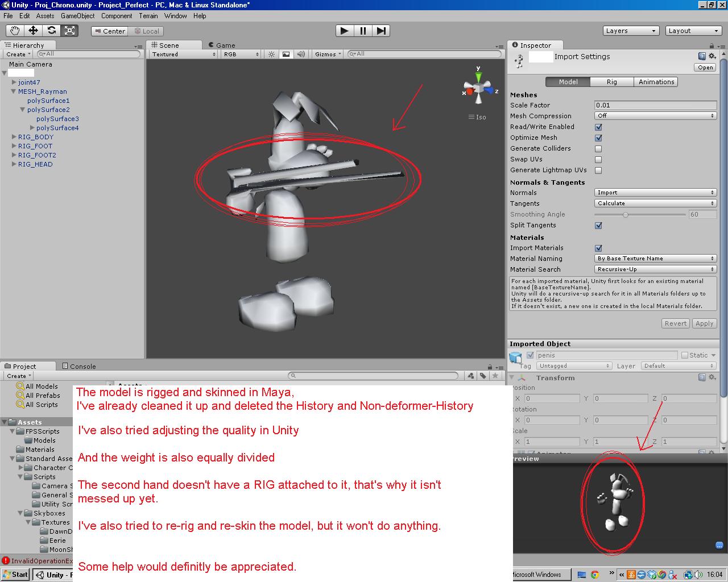Collapse the MESH_Rayman hierarchy item
This screenshot has width=728, height=582.
click(x=13, y=91)
